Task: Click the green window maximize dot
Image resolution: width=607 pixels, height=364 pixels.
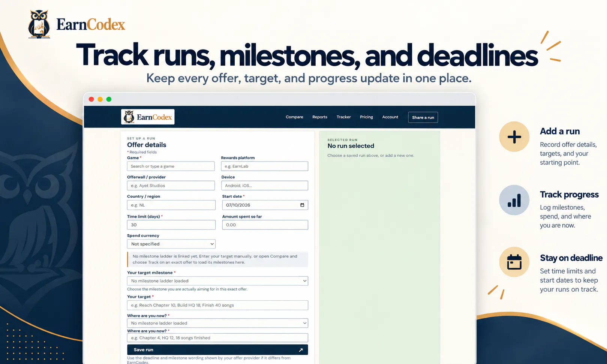Action: tap(109, 99)
